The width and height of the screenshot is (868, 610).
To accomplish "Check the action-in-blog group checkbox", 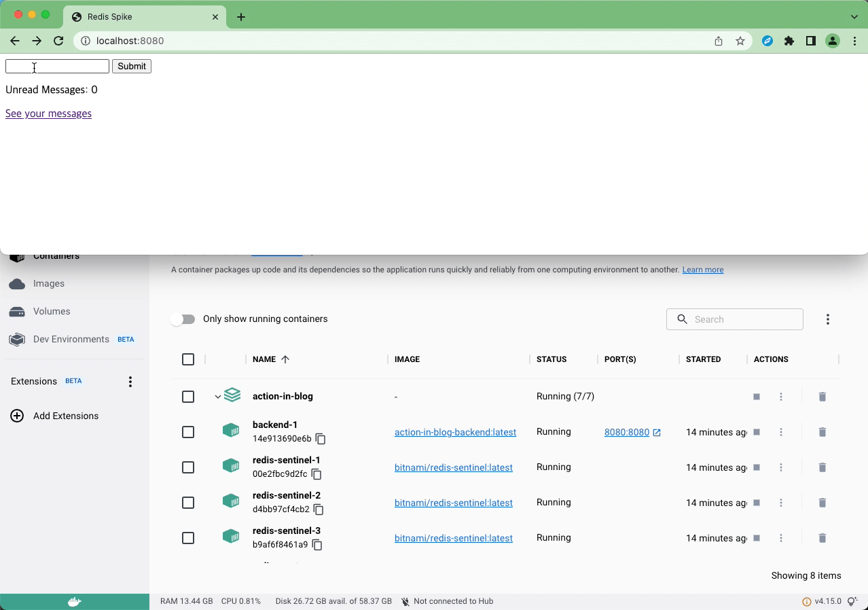I will (x=188, y=397).
